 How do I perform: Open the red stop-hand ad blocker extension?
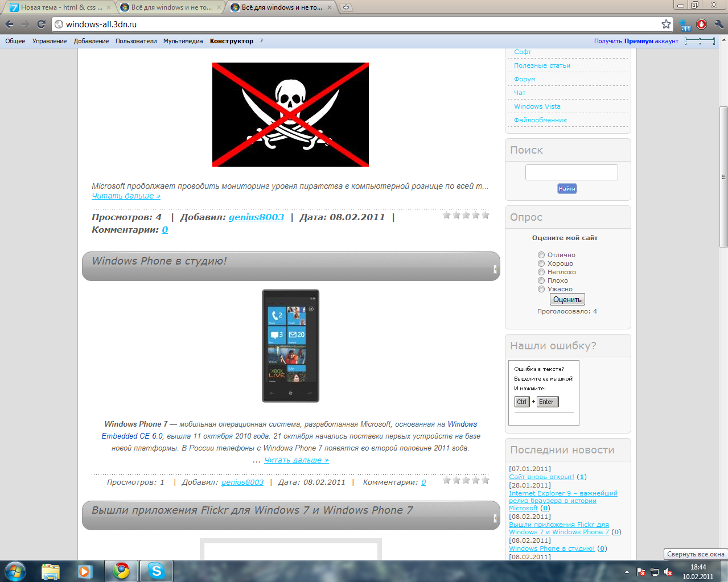click(x=702, y=24)
